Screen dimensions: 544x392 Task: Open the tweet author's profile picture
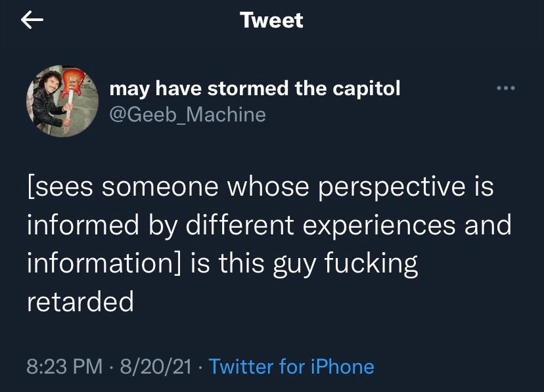(x=62, y=100)
